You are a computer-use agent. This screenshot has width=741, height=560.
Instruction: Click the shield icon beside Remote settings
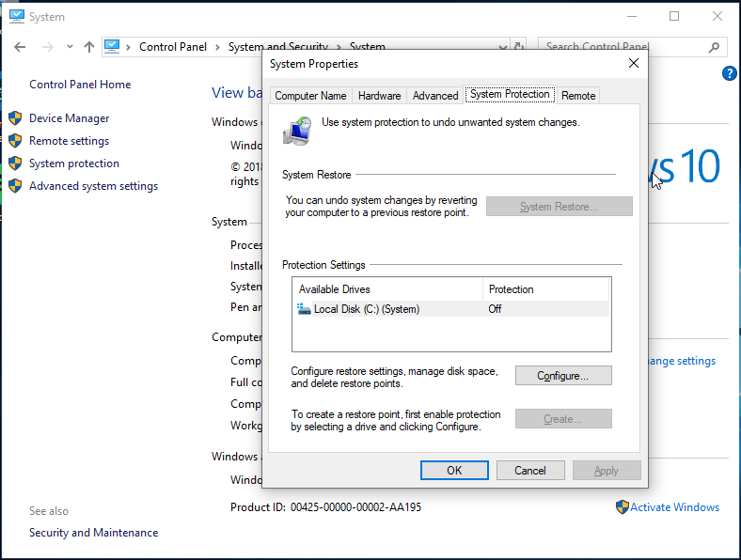point(15,141)
